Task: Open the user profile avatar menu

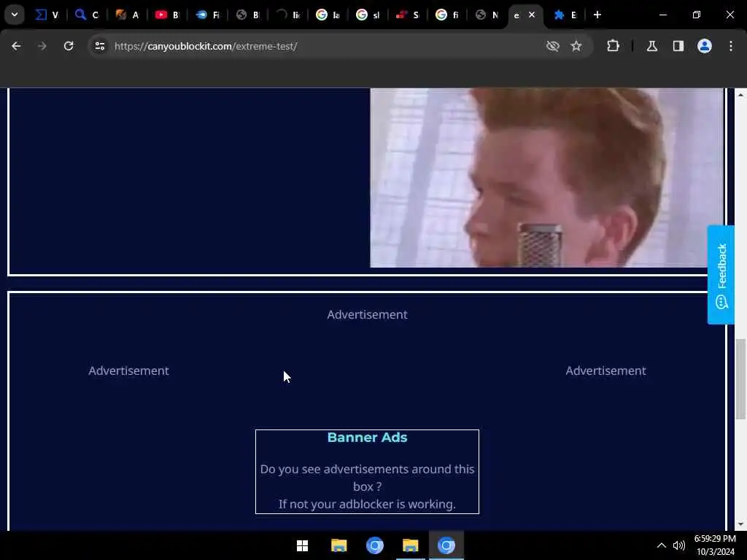Action: (705, 46)
